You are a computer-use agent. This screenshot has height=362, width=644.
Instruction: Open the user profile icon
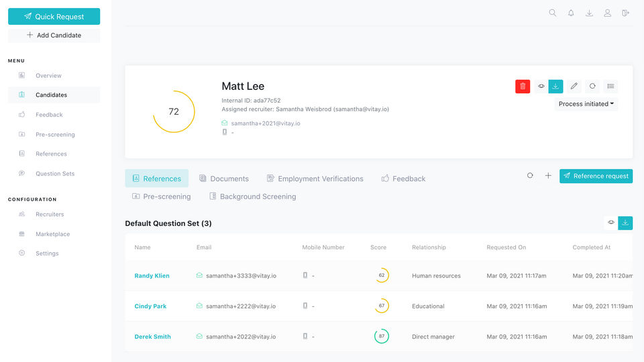tap(608, 13)
